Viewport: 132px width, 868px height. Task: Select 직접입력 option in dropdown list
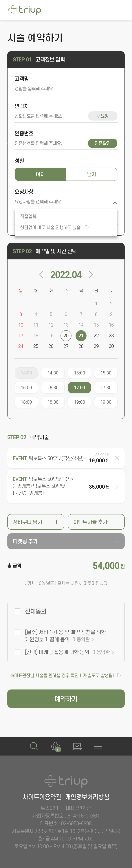pyautogui.click(x=28, y=216)
